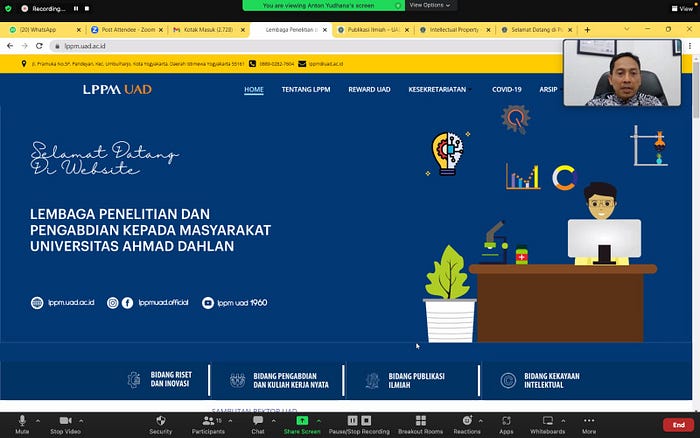The image size is (700, 438).
Task: Open the ARSIP menu item
Action: point(548,89)
